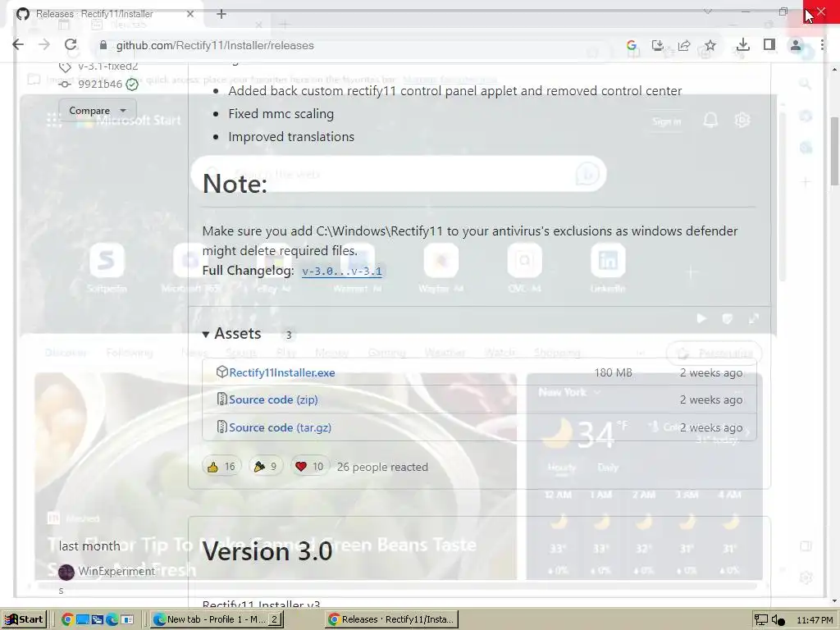Click the install app icon in address bar
The image size is (840, 630).
(x=657, y=46)
